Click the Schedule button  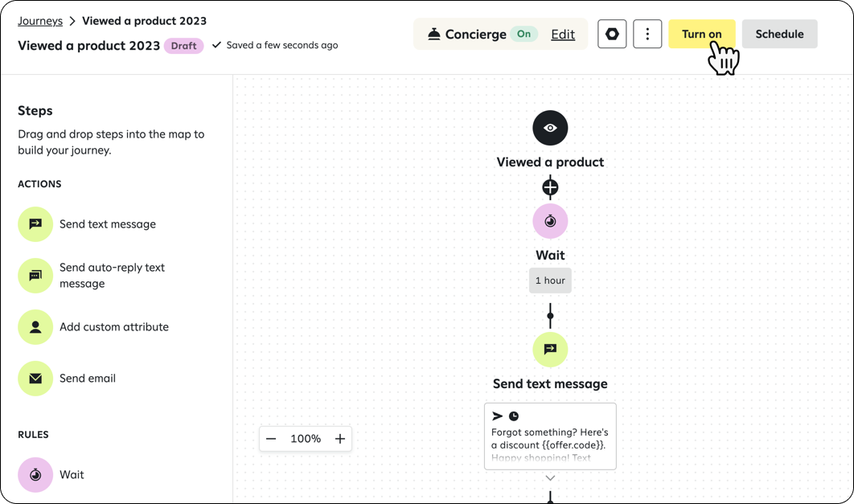779,34
